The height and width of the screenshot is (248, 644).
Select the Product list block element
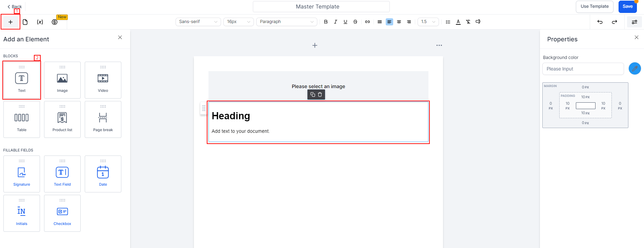click(x=62, y=119)
